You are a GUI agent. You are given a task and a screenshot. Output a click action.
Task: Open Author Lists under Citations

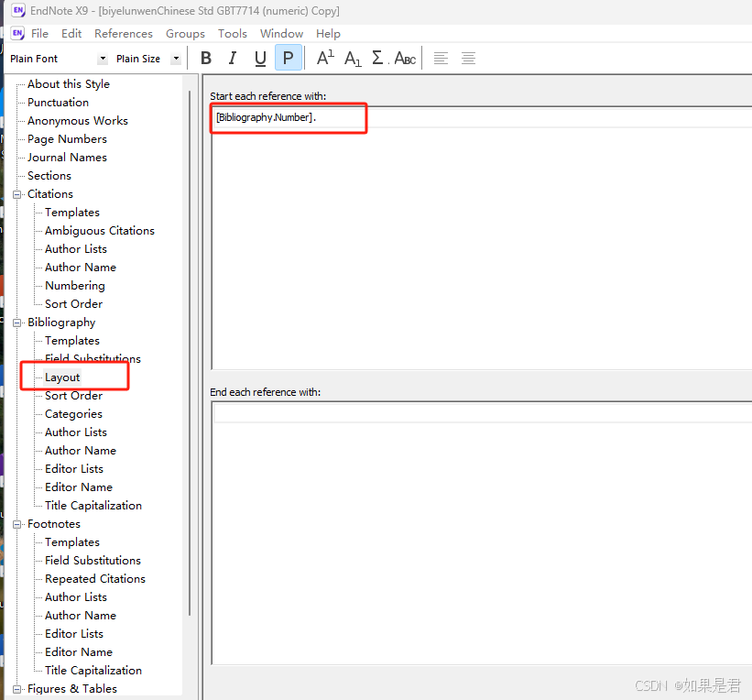76,249
